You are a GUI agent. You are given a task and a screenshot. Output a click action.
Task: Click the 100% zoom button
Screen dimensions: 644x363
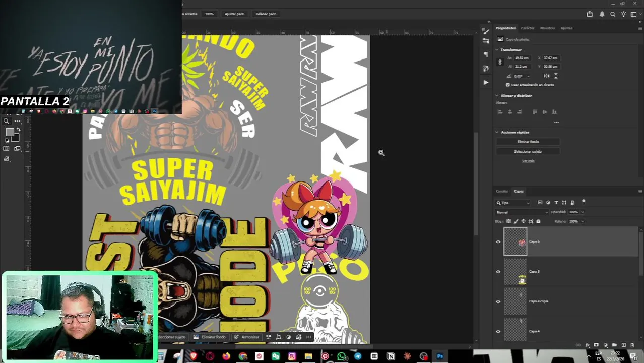tap(210, 14)
